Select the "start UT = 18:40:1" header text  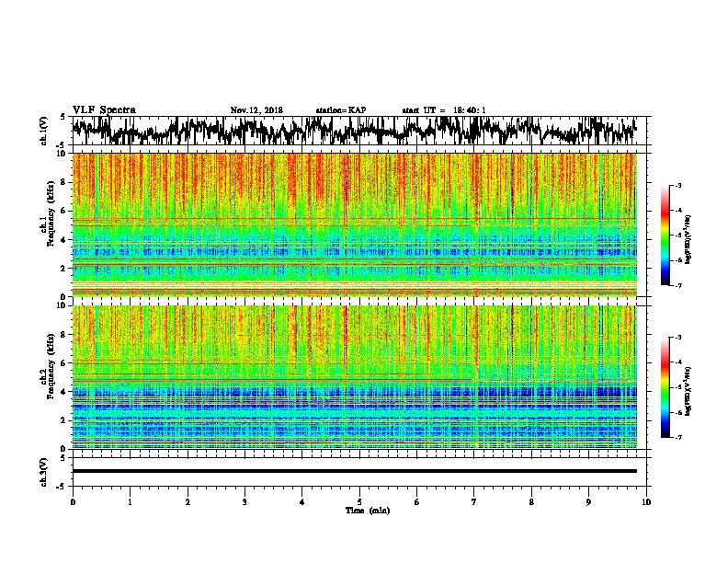444,110
